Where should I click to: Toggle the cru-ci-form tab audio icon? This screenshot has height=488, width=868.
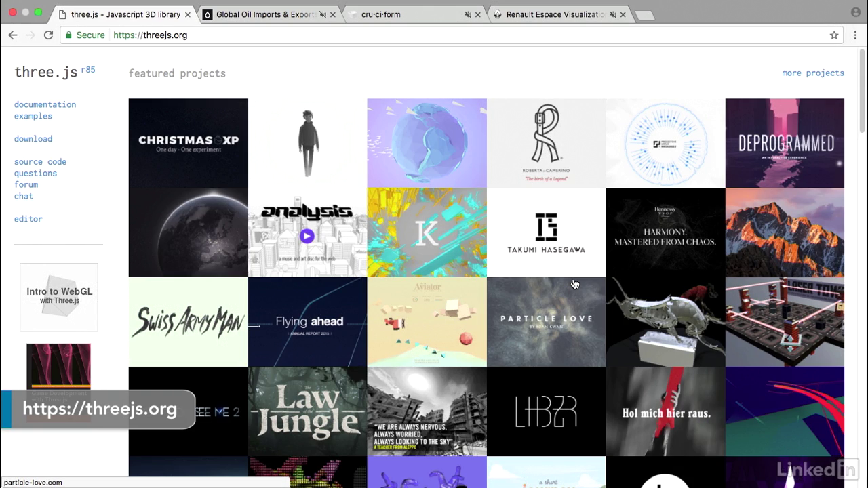coord(467,14)
